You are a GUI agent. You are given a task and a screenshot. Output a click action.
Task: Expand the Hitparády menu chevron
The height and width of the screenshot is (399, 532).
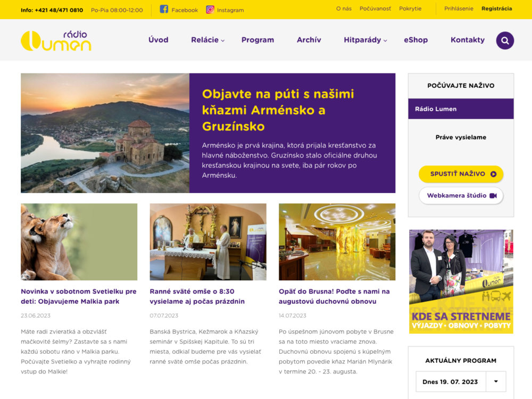click(385, 41)
